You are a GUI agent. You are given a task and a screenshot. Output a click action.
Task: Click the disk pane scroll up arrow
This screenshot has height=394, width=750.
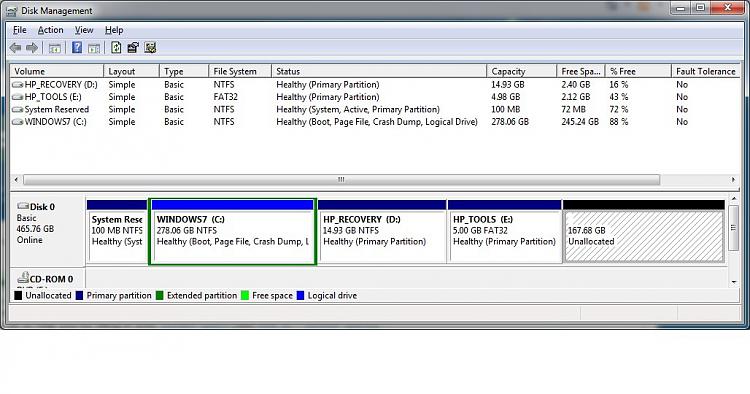(x=734, y=198)
